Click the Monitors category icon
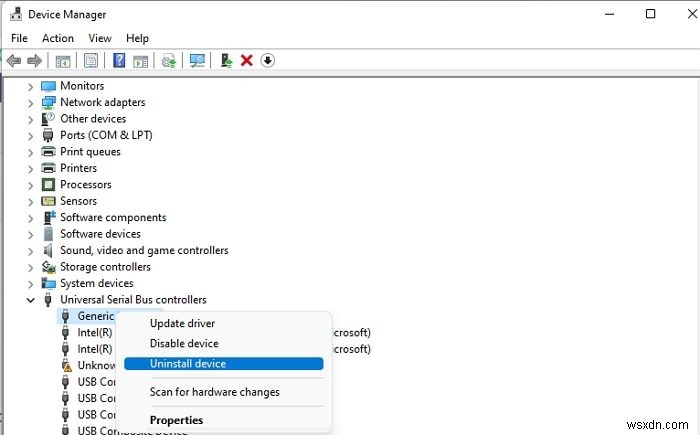Viewport: 700px width, 435px height. pyautogui.click(x=48, y=86)
